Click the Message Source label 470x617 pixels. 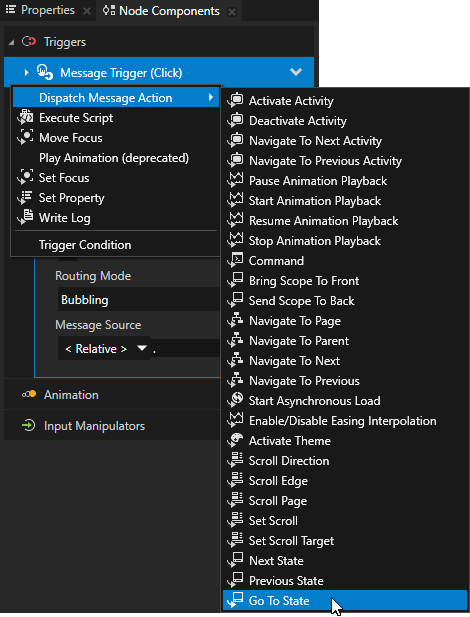98,325
